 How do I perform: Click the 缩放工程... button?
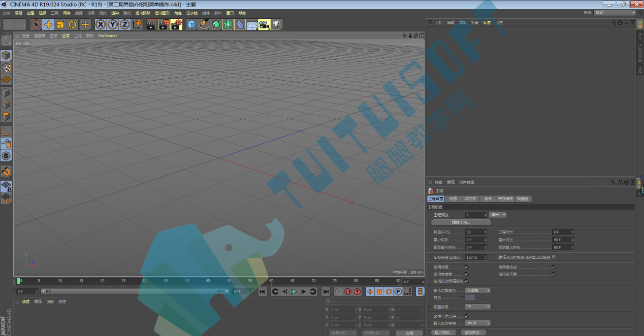click(461, 222)
